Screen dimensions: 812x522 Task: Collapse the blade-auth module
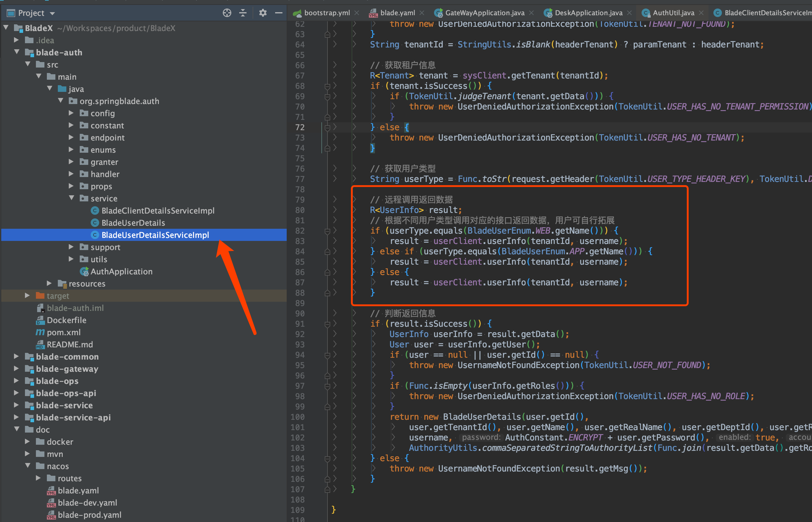pyautogui.click(x=17, y=51)
